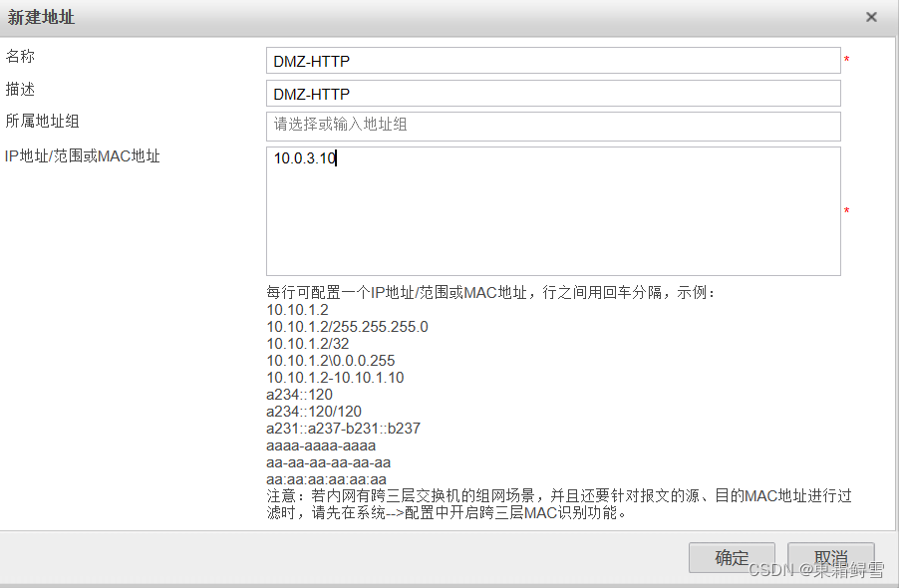Confirm with the 确定 button
The width and height of the screenshot is (899, 588).
click(x=732, y=558)
